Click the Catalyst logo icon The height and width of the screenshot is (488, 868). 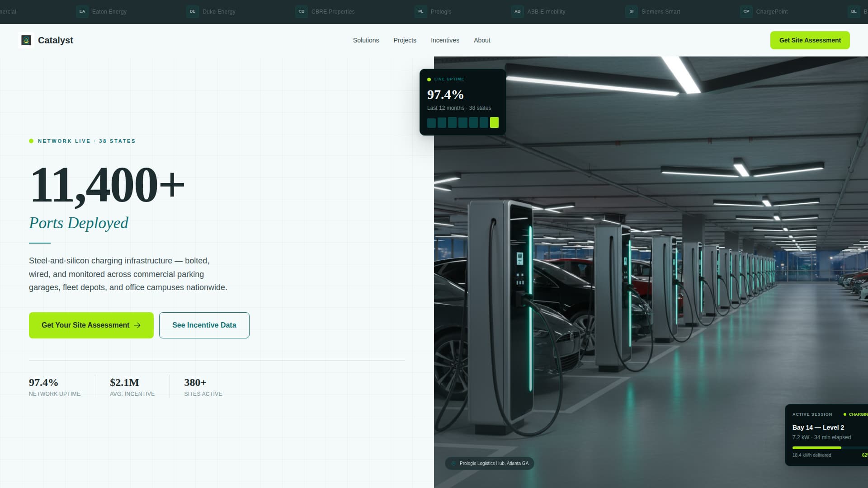tap(26, 40)
